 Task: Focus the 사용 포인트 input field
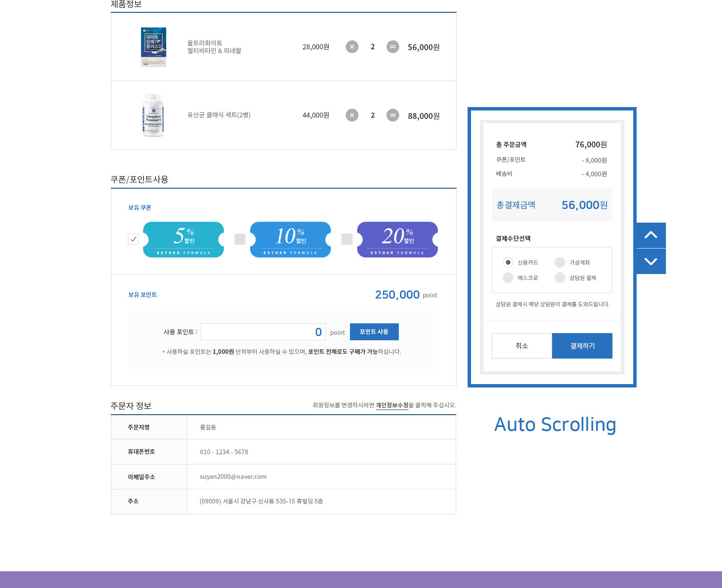[262, 332]
